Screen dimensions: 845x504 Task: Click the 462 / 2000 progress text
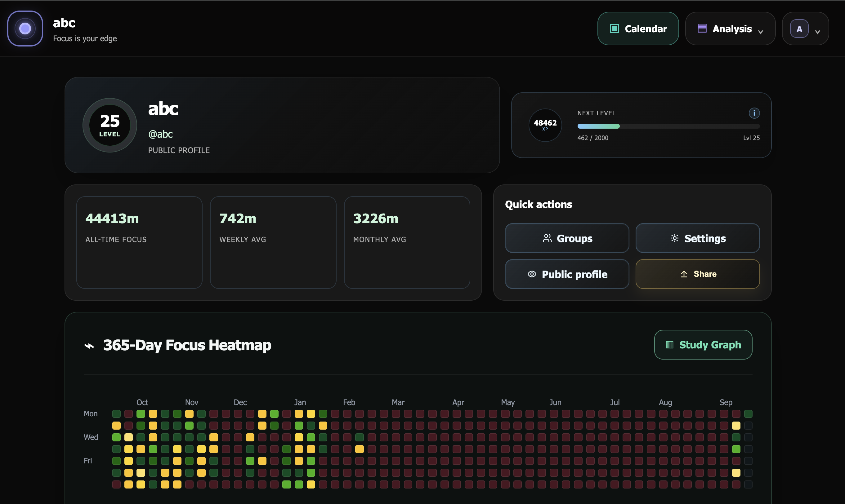click(x=593, y=138)
